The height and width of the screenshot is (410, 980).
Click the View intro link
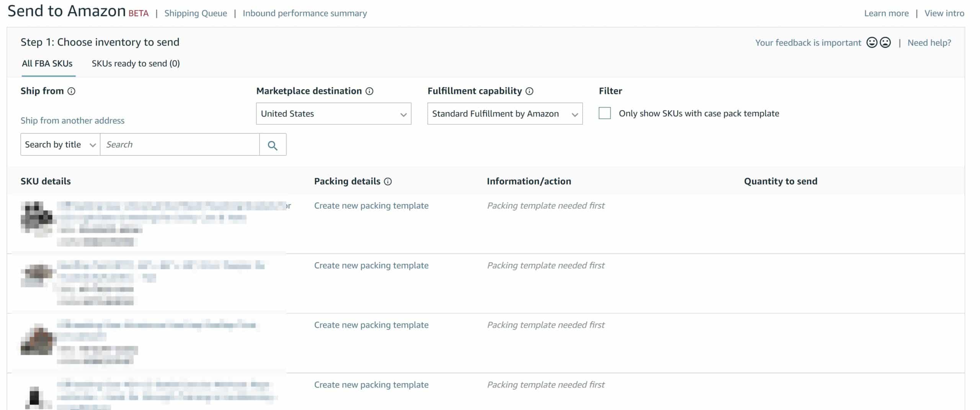point(944,13)
